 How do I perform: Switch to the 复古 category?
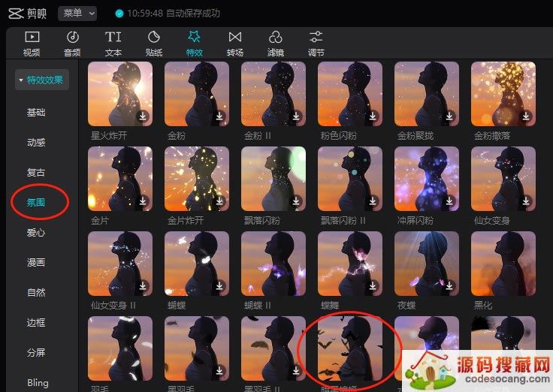(x=36, y=173)
